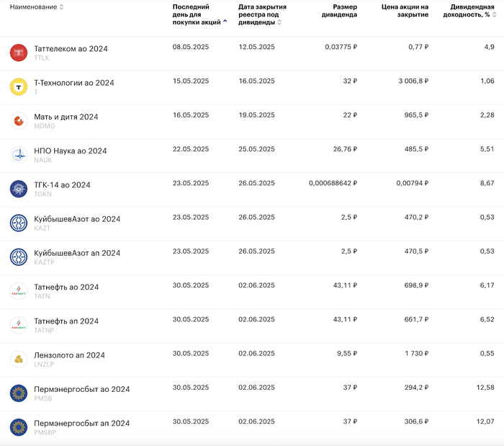504x446 pixels.
Task: Click the Татнефть ао logo icon
Action: [x=18, y=291]
